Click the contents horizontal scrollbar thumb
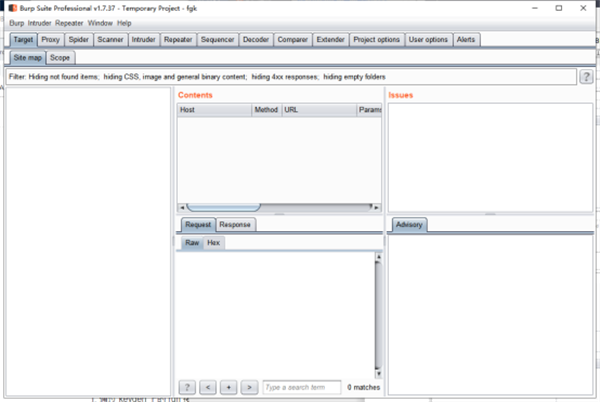The width and height of the screenshot is (600, 402). point(223,207)
